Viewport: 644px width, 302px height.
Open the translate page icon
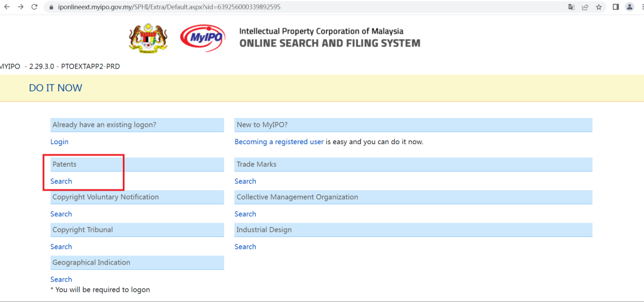click(x=571, y=7)
